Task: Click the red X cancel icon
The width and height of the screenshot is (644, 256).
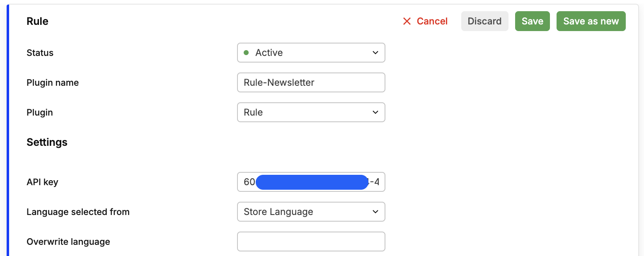Action: coord(407,21)
